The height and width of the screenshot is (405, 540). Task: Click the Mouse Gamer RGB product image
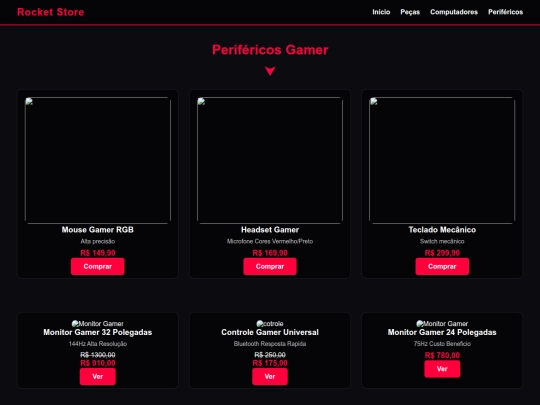coord(98,160)
